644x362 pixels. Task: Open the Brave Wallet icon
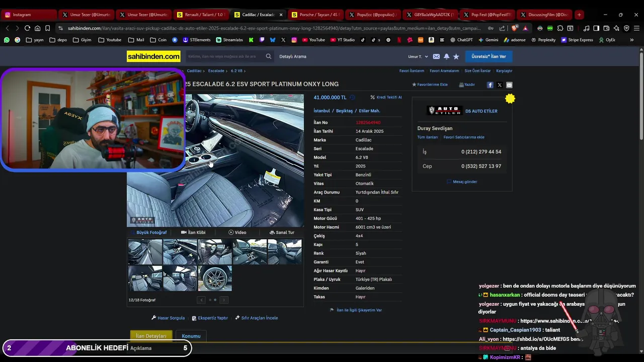pos(606,28)
